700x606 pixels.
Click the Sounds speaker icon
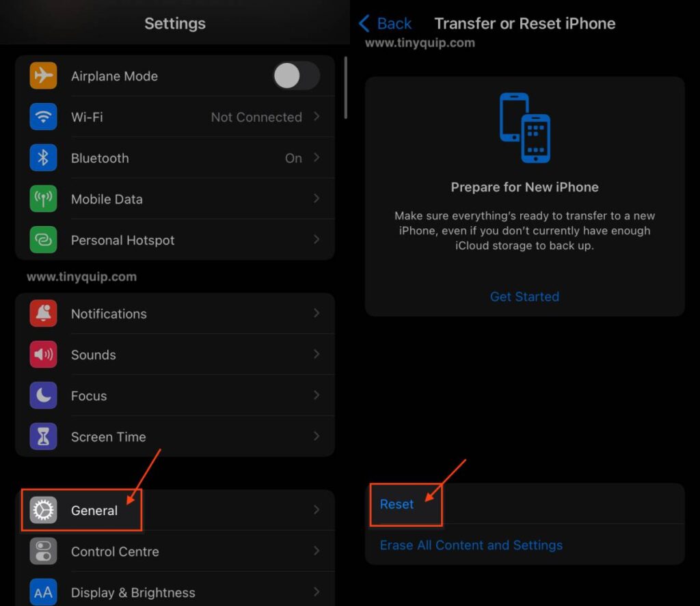[x=44, y=355]
